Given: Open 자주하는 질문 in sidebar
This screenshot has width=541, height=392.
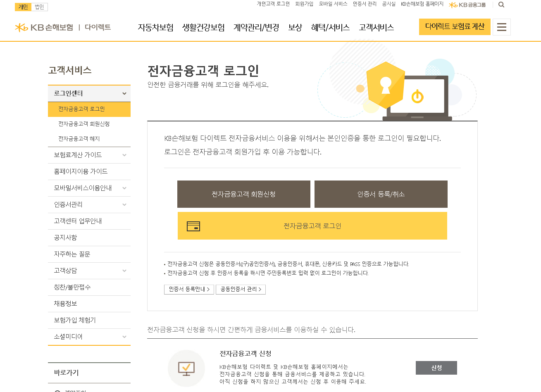Looking at the screenshot, I should coord(89,254).
